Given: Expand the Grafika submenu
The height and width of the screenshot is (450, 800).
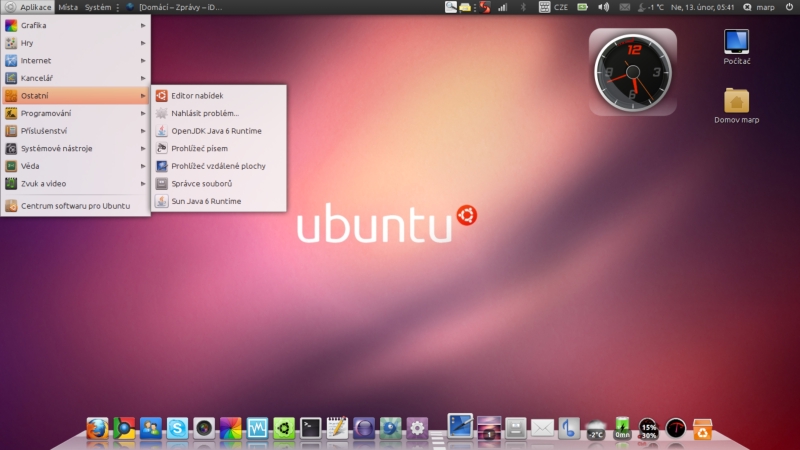Looking at the screenshot, I should click(76, 26).
